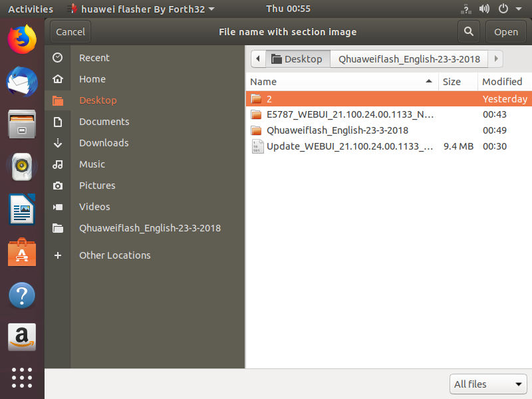Click the 00:49 modified time cell
Screen dimensions: 532x399
(x=495, y=130)
